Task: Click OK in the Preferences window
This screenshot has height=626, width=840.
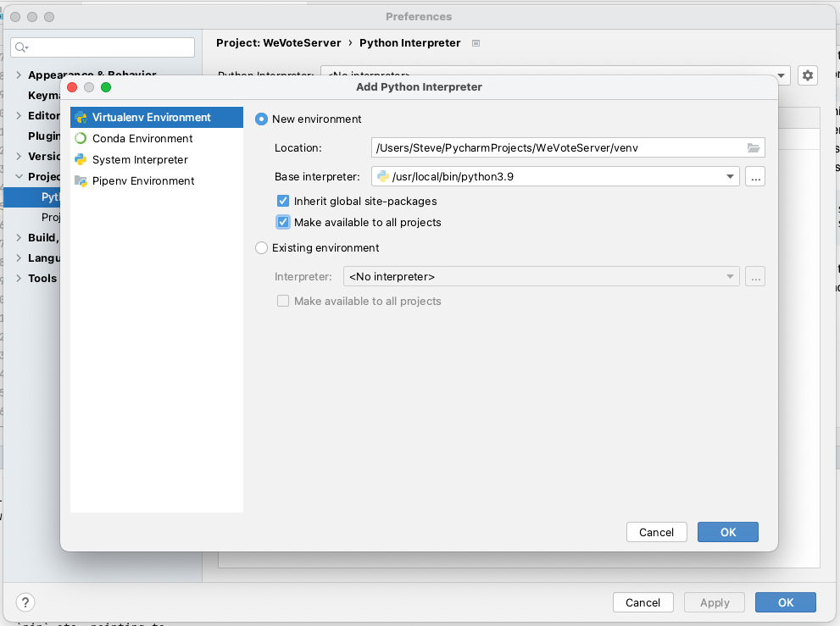Action: pos(786,602)
